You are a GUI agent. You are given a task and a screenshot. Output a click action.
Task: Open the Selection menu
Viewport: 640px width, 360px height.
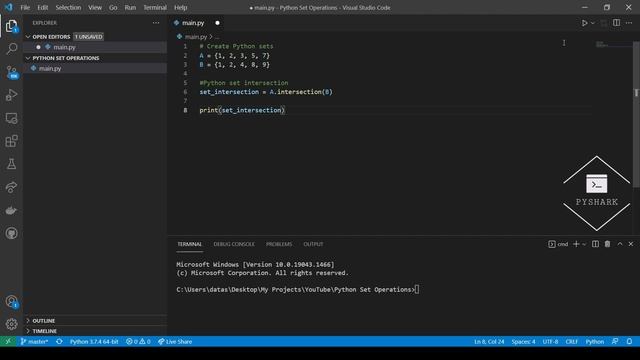tap(68, 7)
